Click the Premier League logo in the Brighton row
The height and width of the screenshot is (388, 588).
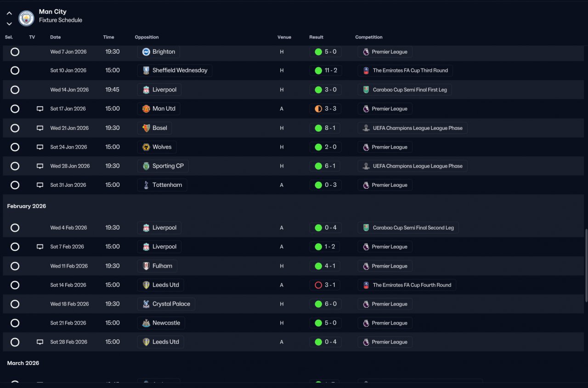pos(366,52)
